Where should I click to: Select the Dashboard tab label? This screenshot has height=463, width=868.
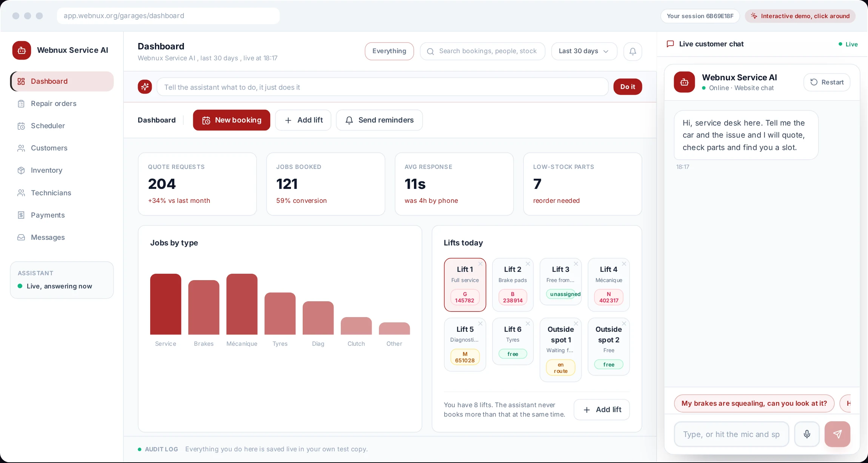coord(157,120)
